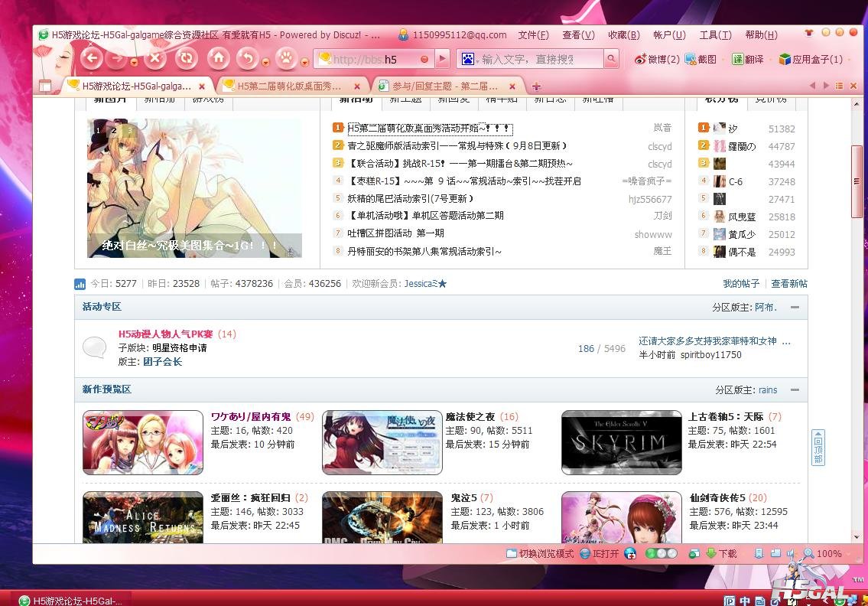Viewport: 868px width, 606px height.
Task: Open the 工具(T) menu
Action: (x=715, y=35)
